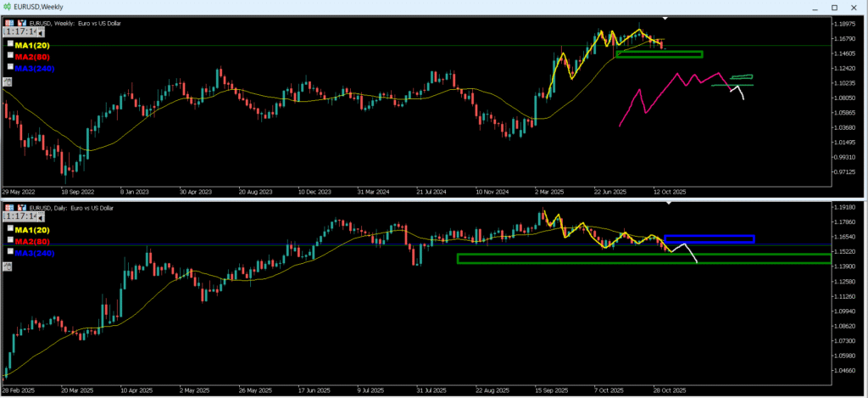Maximize the EURUSD chart window
This screenshot has height=398, width=868.
pyautogui.click(x=836, y=6)
